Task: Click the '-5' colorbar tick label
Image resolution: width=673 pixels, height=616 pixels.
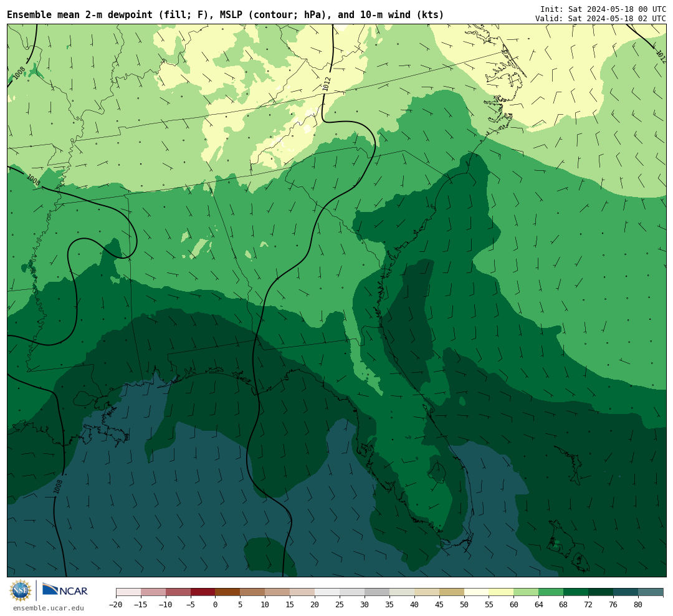Action: pos(191,605)
